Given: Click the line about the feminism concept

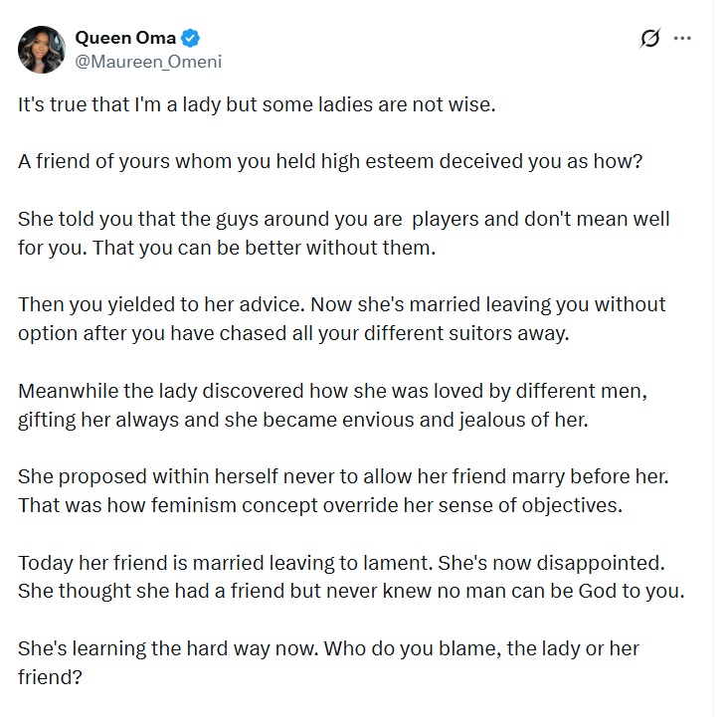Looking at the screenshot, I should pos(319,504).
